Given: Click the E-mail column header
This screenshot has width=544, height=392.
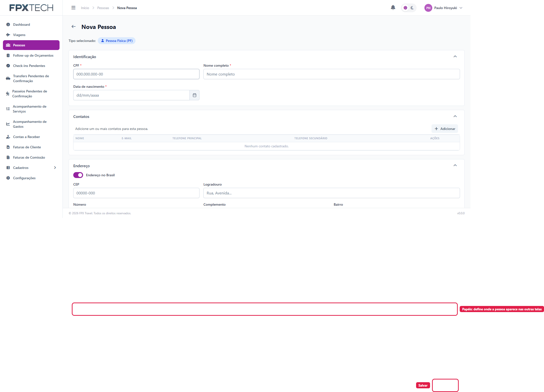Looking at the screenshot, I should (127, 138).
